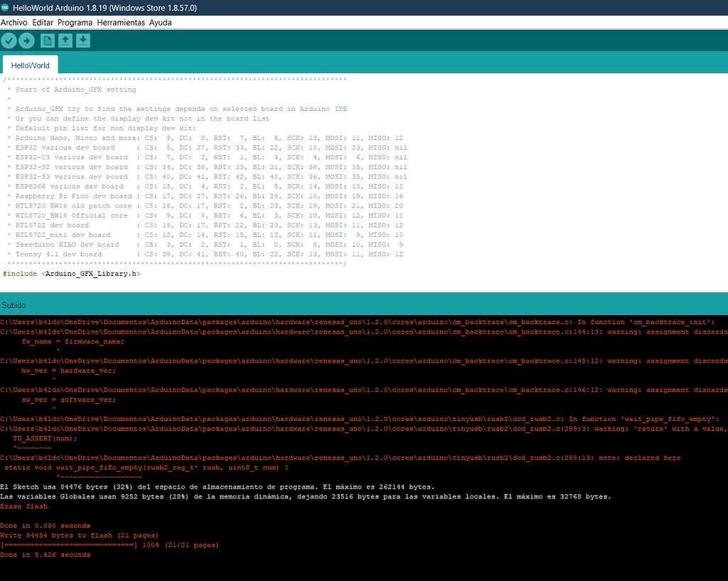Click the 'Seeeduino XIAO dev board' line
Screen dimensions: 728x581
pos(205,245)
